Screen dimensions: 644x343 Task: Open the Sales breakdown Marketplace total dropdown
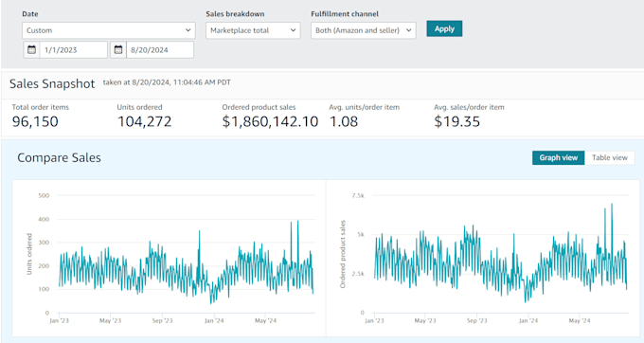(253, 30)
